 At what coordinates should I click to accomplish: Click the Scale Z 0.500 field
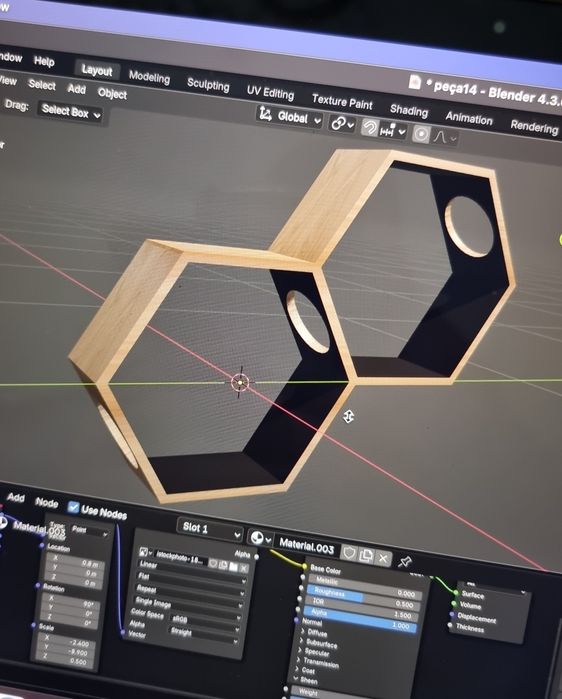coord(65,660)
